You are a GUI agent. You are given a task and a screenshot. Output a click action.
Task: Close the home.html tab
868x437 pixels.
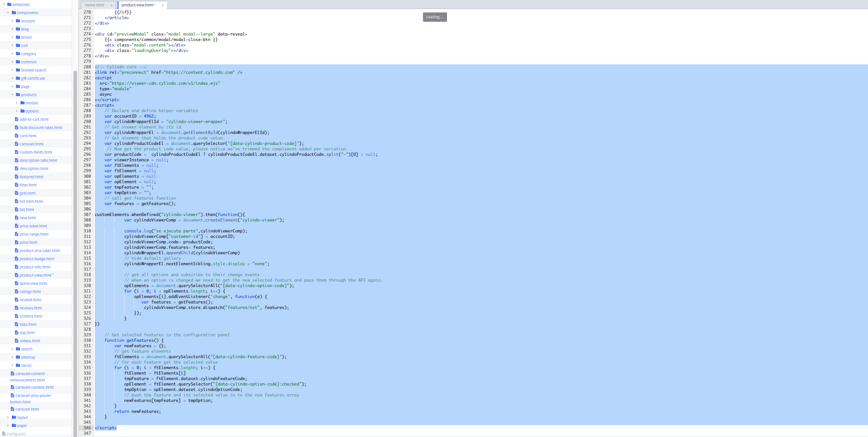point(111,5)
